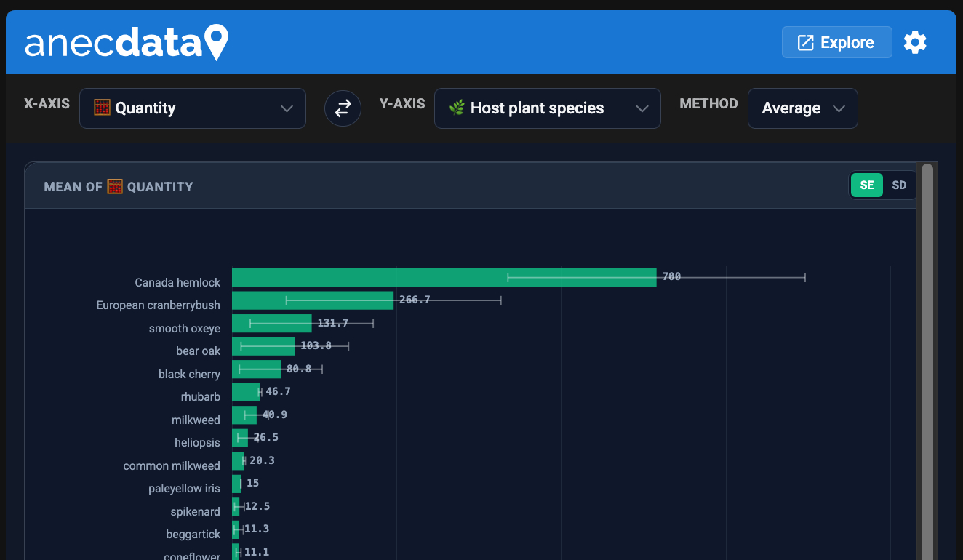
Task: Select SE error bar option
Action: pos(866,185)
